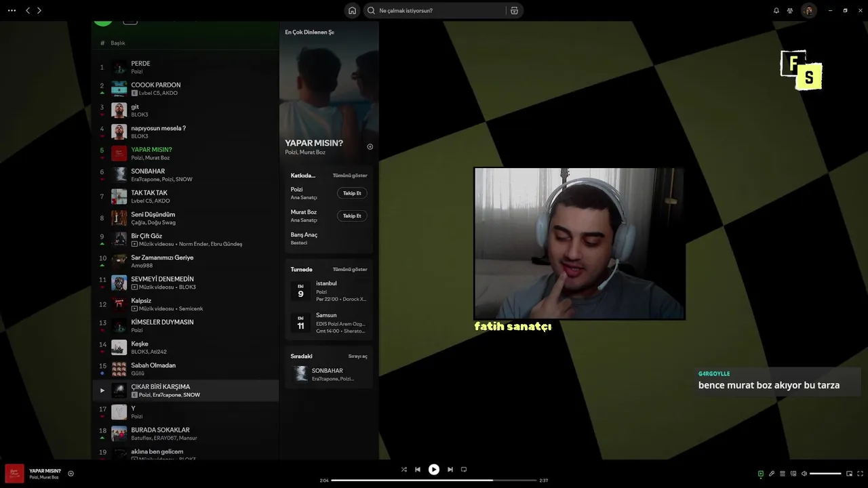The height and width of the screenshot is (488, 868).
Task: Show all tour dates via Tümünü göster in Turnede
Action: tap(350, 270)
